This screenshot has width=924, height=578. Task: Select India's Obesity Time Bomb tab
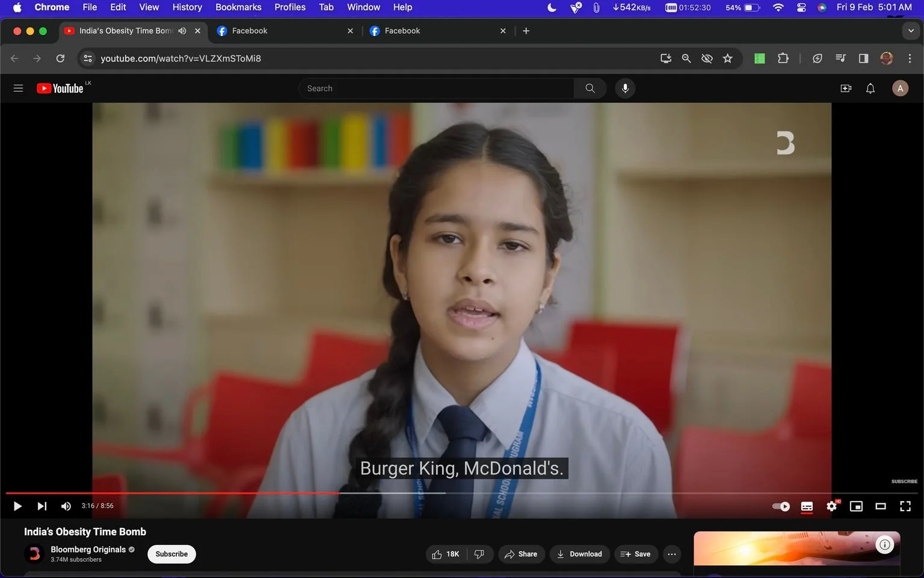click(x=126, y=31)
